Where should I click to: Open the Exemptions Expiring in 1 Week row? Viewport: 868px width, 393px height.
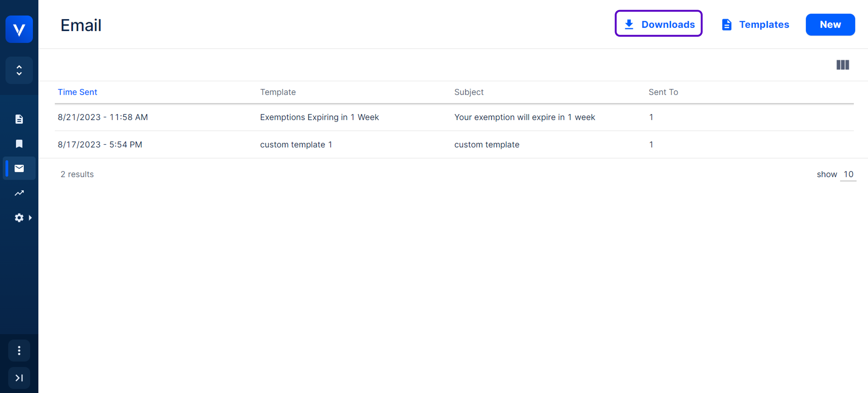click(319, 117)
